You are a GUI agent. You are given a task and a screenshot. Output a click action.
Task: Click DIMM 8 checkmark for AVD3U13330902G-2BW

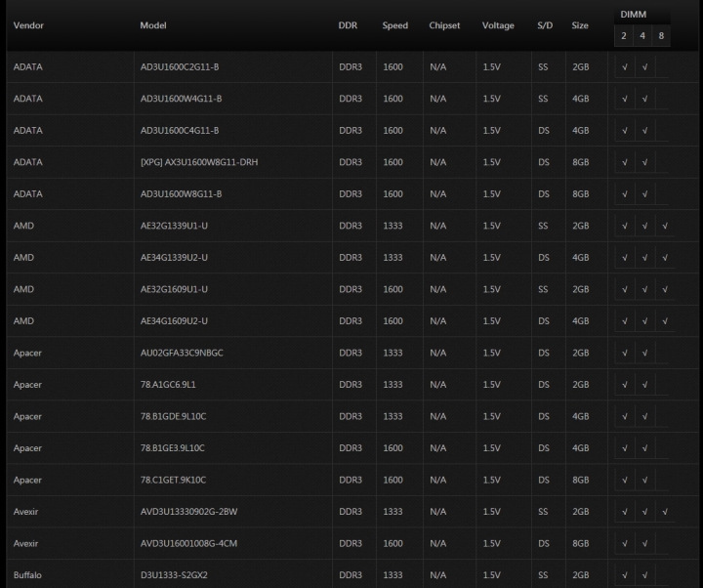click(665, 512)
